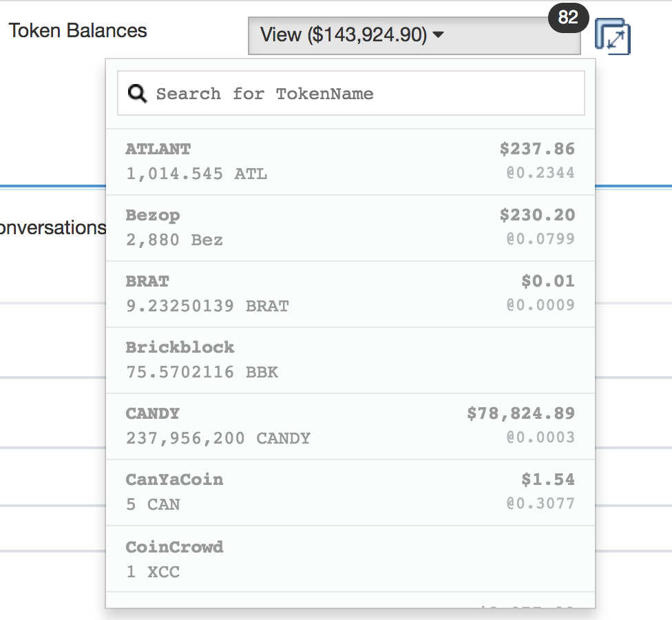Open the CoinCrowd token entry
Image resolution: width=672 pixels, height=620 pixels.
point(350,558)
